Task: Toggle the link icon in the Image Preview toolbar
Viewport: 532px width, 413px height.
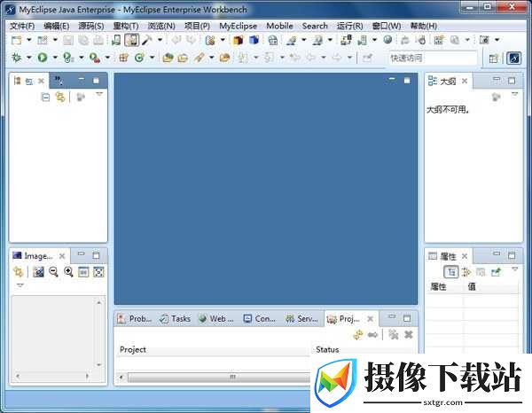Action: [x=18, y=271]
